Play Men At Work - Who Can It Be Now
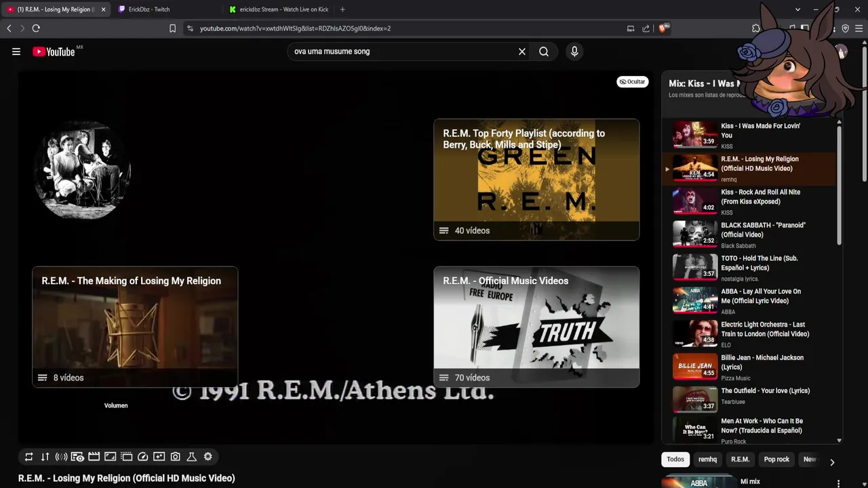The height and width of the screenshot is (488, 868). (x=749, y=430)
